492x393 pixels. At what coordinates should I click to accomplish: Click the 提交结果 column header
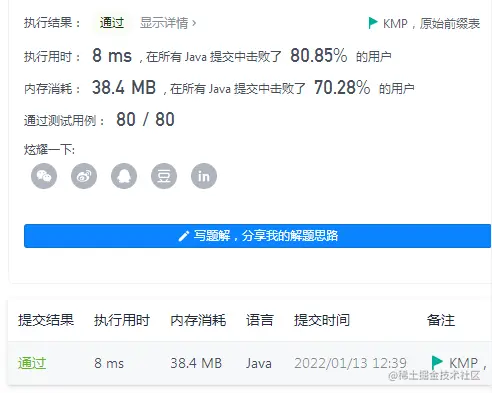pos(46,320)
